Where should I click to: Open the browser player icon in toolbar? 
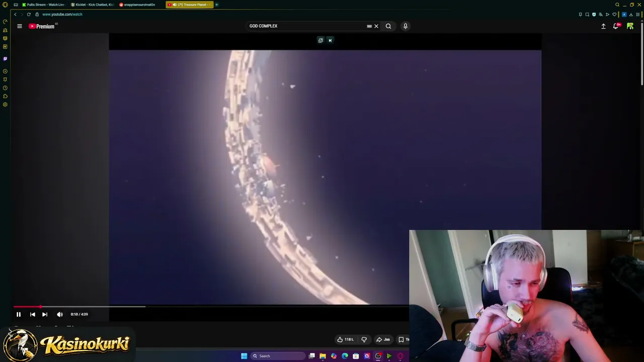tap(607, 15)
